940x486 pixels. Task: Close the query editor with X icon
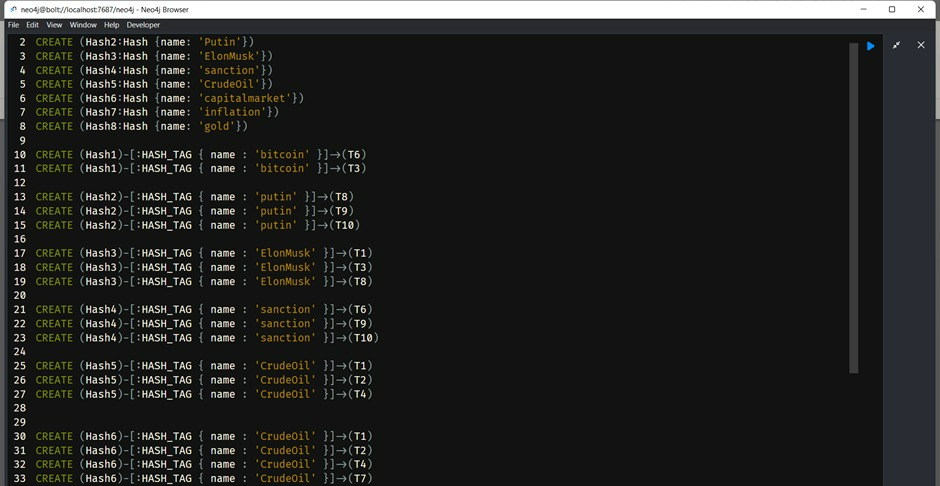point(921,45)
